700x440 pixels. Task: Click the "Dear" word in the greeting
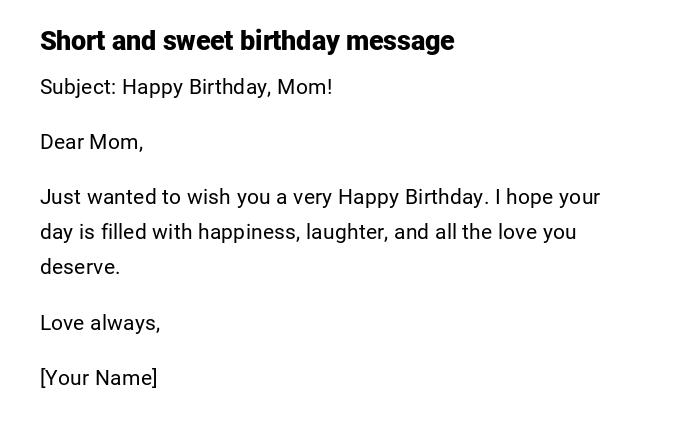62,142
